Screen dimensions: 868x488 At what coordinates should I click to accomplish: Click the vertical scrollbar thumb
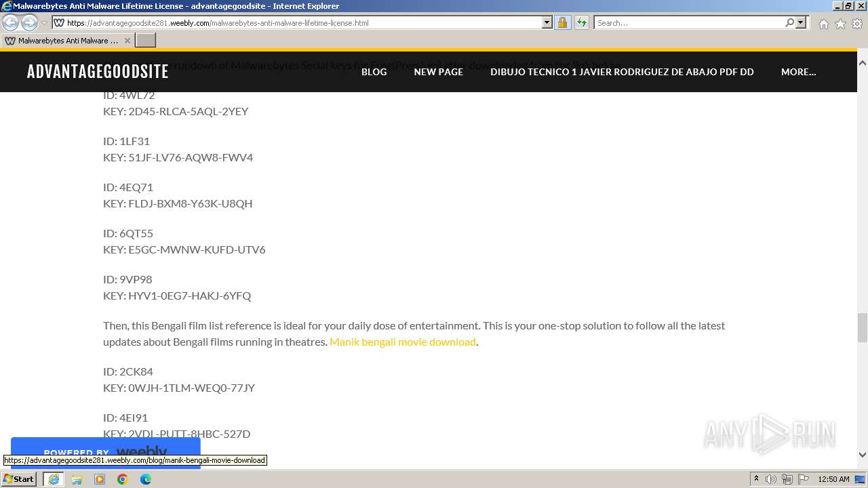863,328
